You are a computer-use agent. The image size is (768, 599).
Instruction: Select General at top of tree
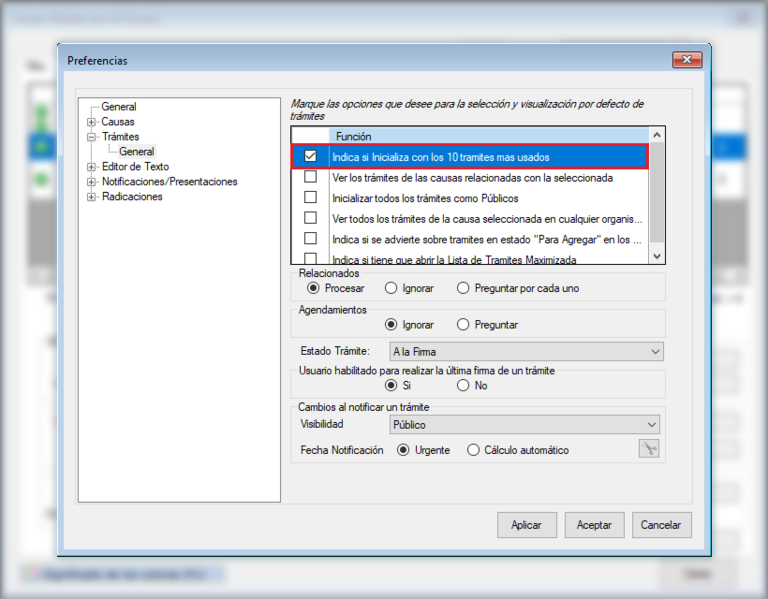point(119,107)
